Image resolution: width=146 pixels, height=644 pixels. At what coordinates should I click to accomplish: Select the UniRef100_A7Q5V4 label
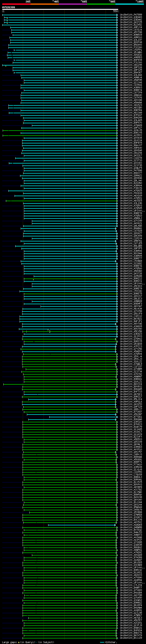point(131,354)
